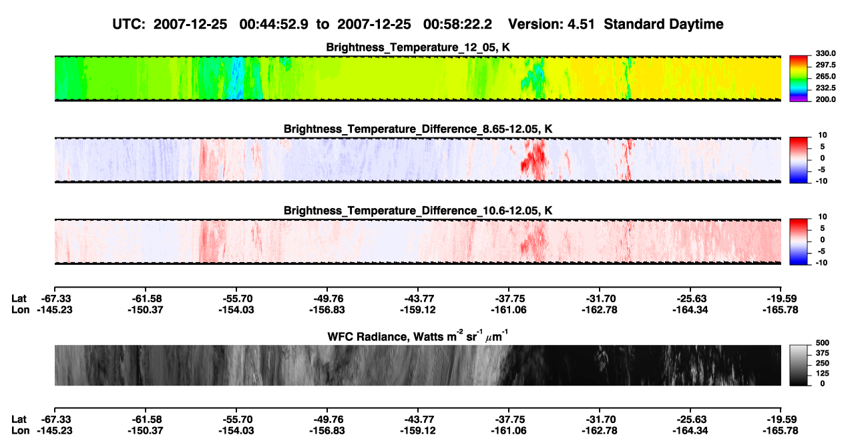The image size is (868, 445).
Task: Click longitude -159.12 on the bottom axis
Action: (x=418, y=430)
